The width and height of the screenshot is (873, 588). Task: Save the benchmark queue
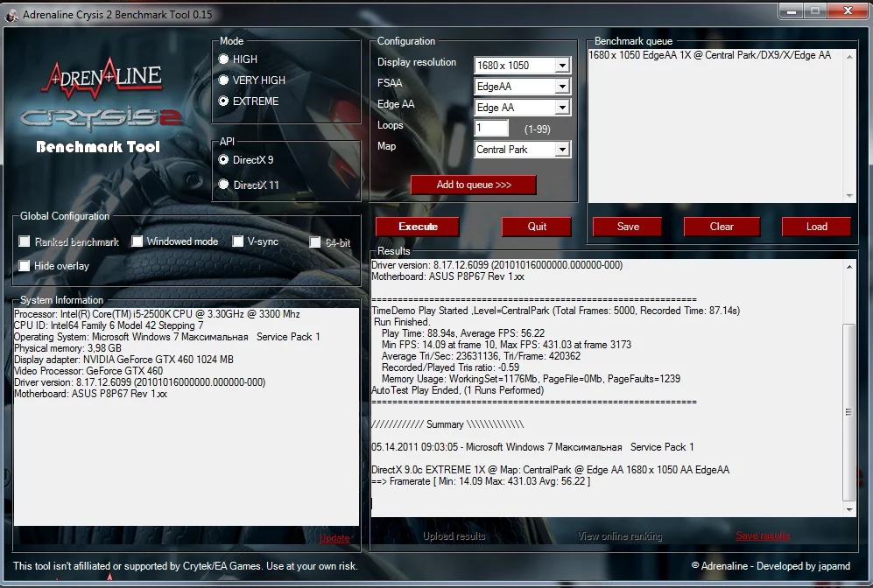(628, 227)
